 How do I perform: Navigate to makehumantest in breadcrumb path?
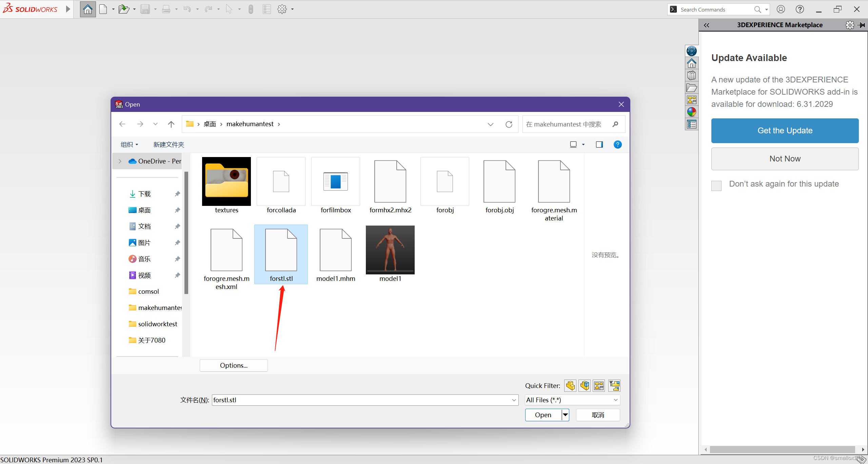tap(250, 124)
